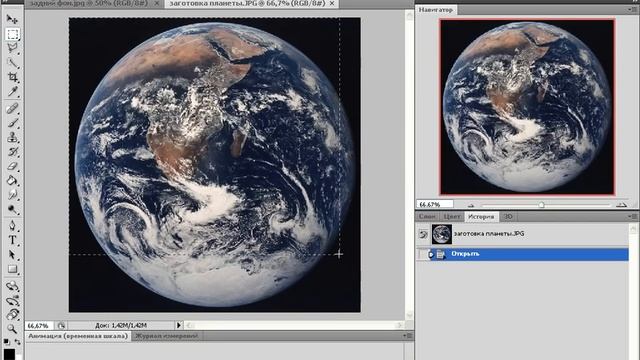Screen dimensions: 640x360
Task: Select the Move tool
Action: click(12, 19)
